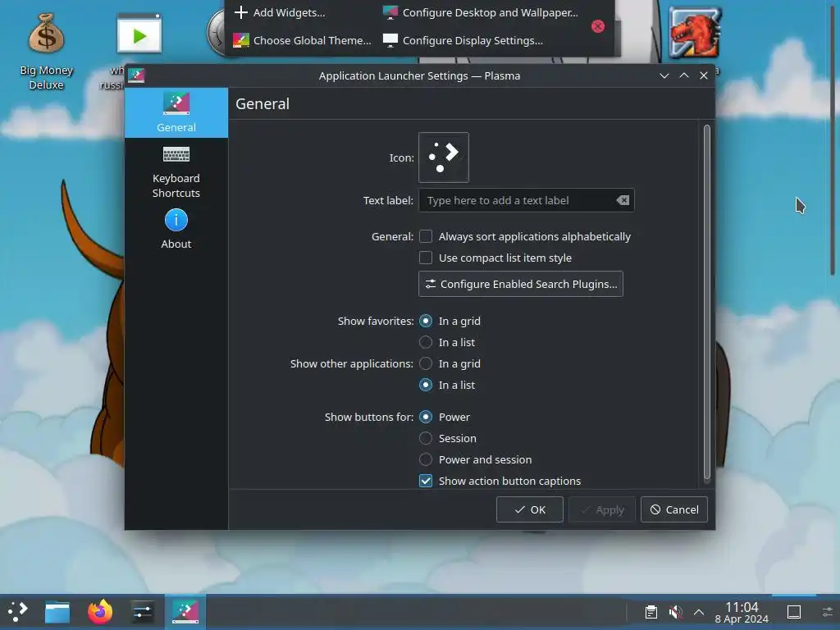840x630 pixels.
Task: Click the Text label input field
Action: tap(526, 200)
